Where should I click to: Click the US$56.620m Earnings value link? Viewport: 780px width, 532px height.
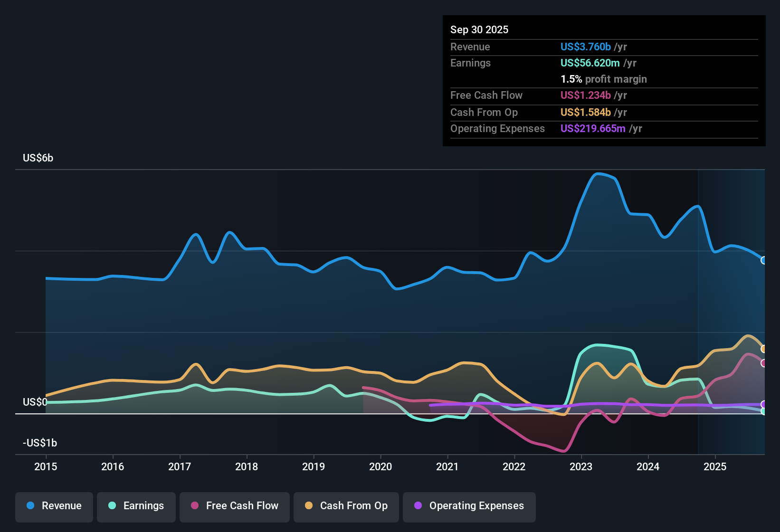pyautogui.click(x=590, y=63)
